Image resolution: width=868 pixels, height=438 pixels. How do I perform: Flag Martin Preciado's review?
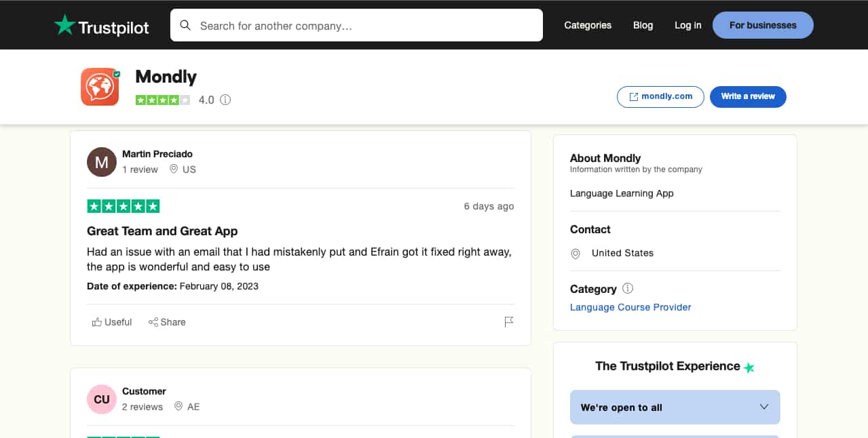pyautogui.click(x=509, y=322)
